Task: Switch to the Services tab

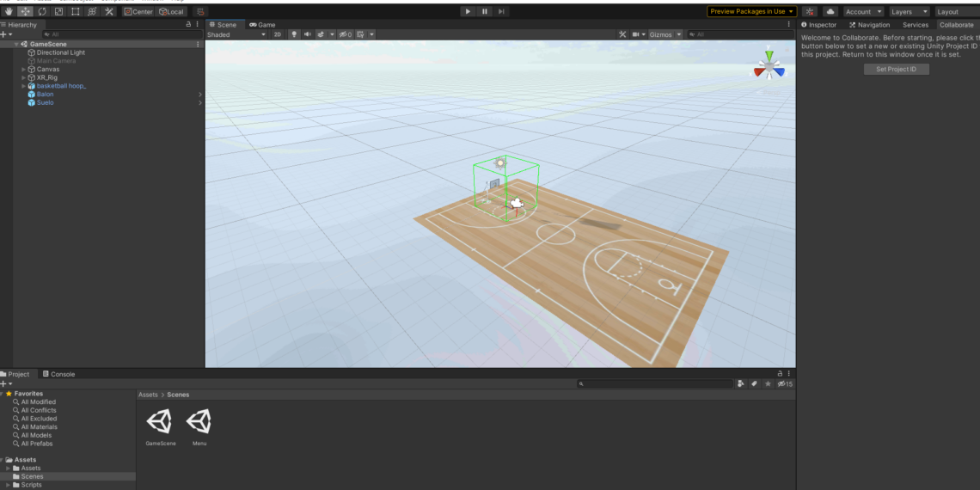Action: (x=915, y=25)
